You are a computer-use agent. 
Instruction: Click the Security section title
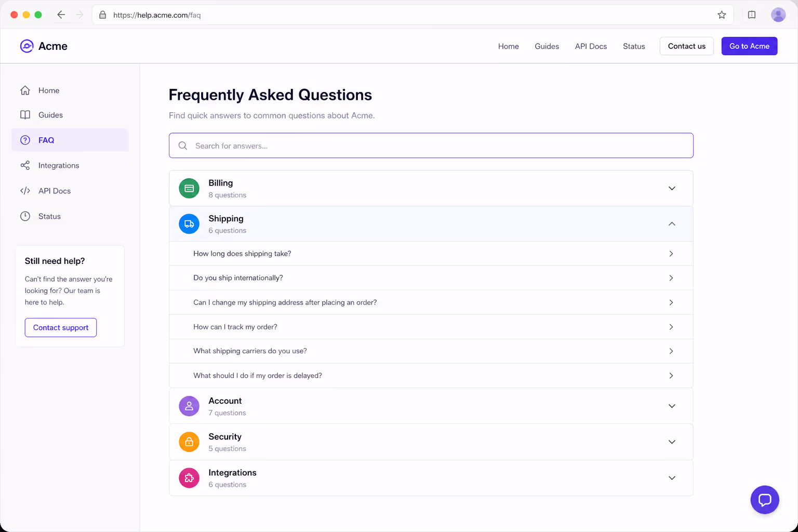click(225, 437)
